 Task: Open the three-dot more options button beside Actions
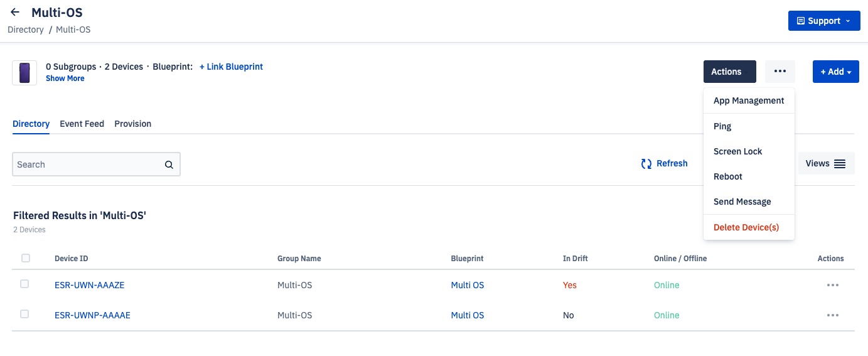tap(780, 72)
